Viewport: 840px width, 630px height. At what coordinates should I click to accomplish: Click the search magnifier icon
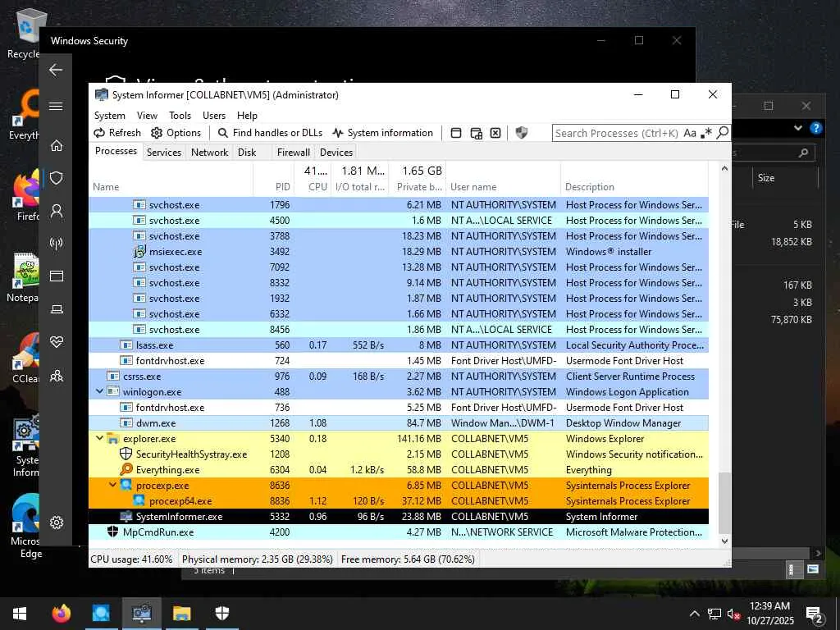tap(722, 132)
